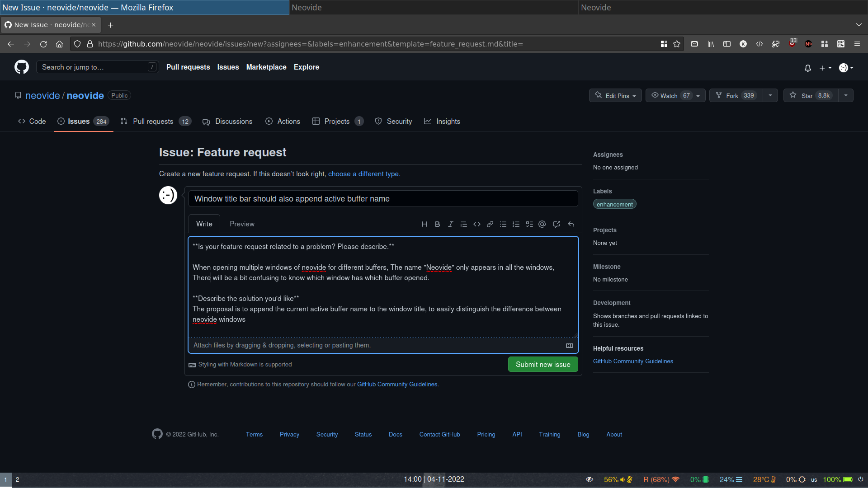This screenshot has height=488, width=868.
Task: Bookmark this page with the star icon
Action: click(677, 44)
